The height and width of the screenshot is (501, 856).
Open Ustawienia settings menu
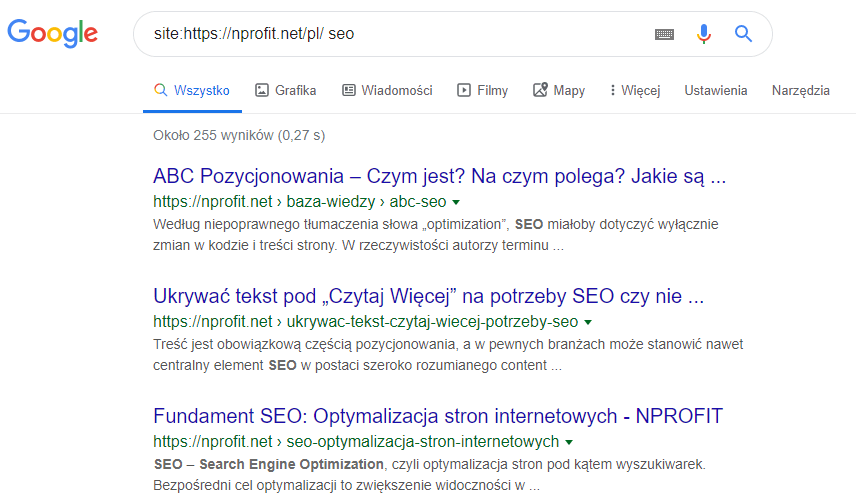(x=715, y=90)
